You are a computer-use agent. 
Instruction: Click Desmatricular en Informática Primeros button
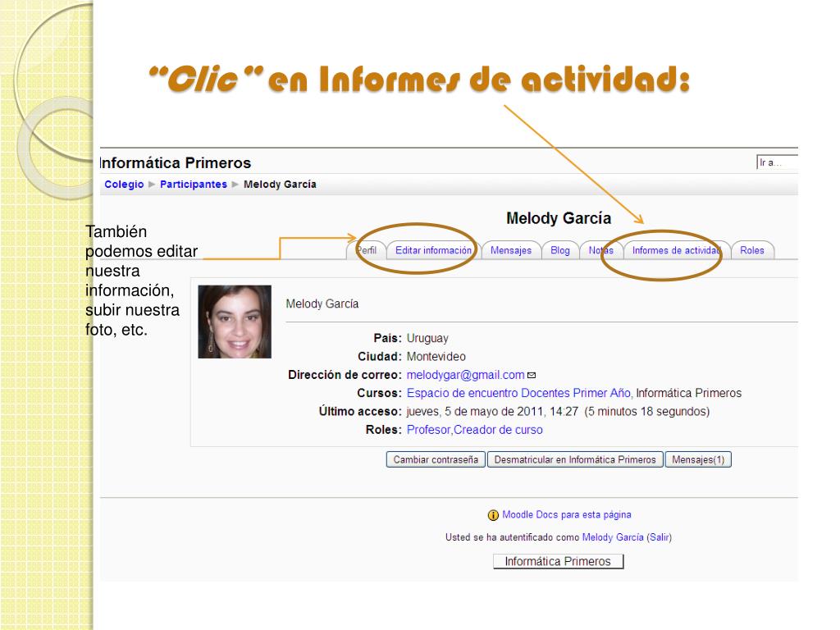(575, 459)
